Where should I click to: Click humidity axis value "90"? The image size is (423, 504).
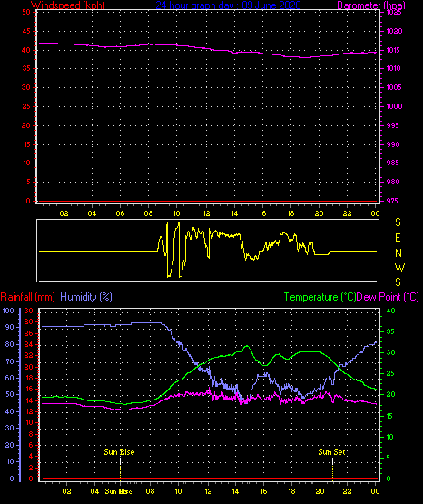coord(10,327)
